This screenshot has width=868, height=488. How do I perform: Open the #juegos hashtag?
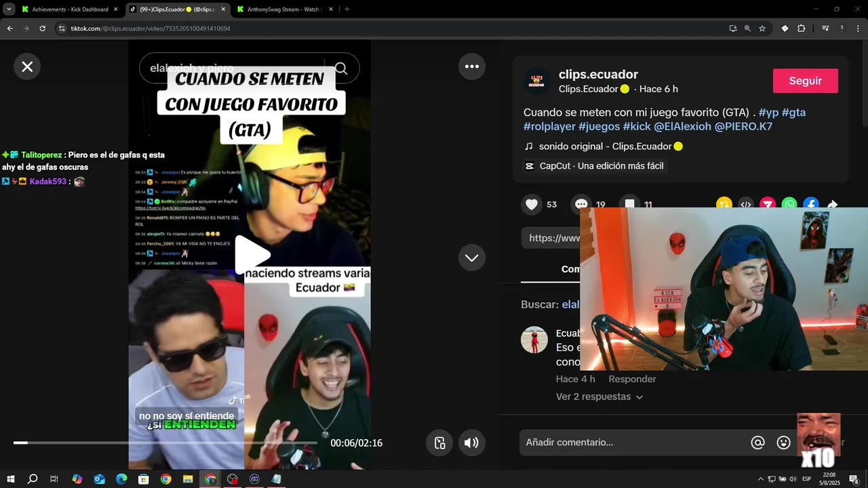point(599,127)
